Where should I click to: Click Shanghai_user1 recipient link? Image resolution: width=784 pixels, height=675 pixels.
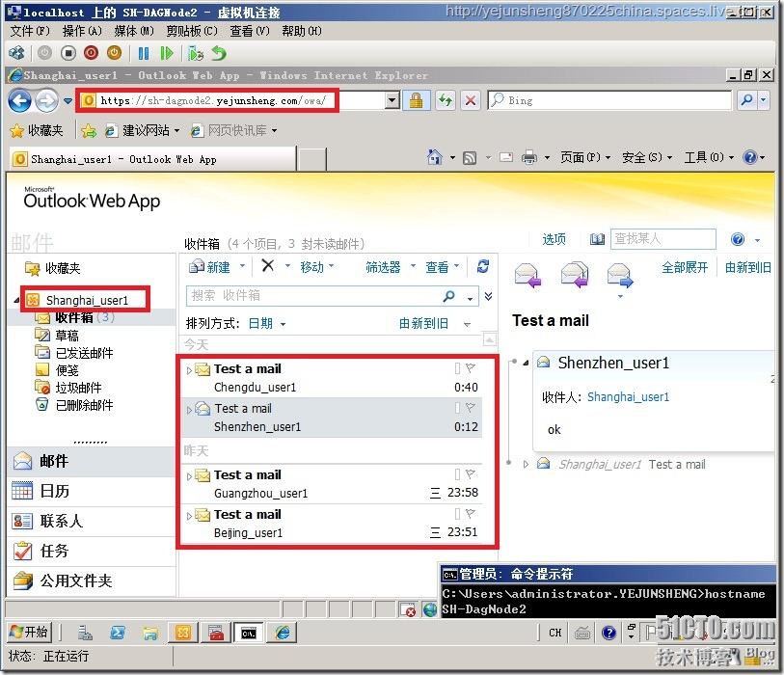pyautogui.click(x=628, y=397)
